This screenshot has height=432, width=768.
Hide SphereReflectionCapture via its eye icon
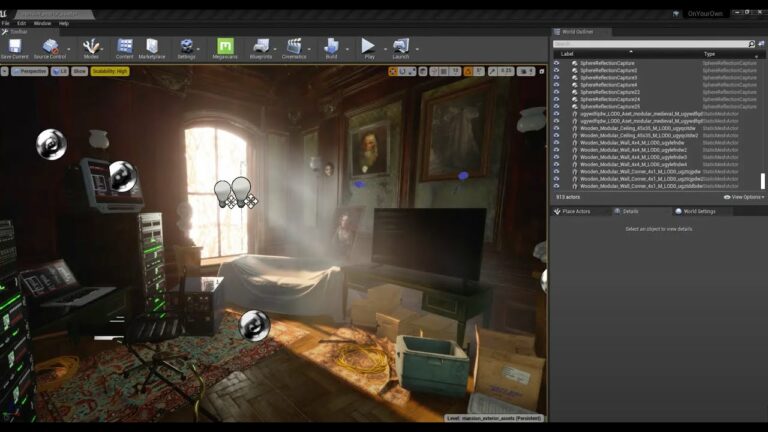(556, 63)
